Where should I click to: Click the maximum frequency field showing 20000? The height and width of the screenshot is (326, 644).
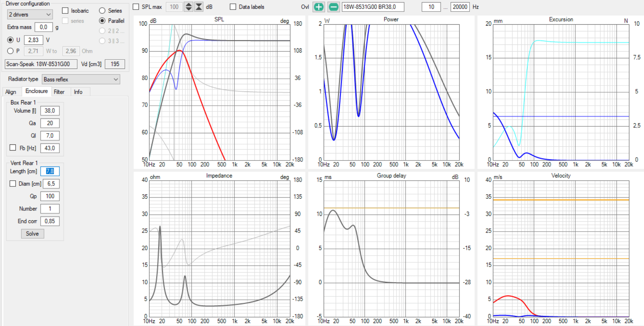pyautogui.click(x=460, y=7)
